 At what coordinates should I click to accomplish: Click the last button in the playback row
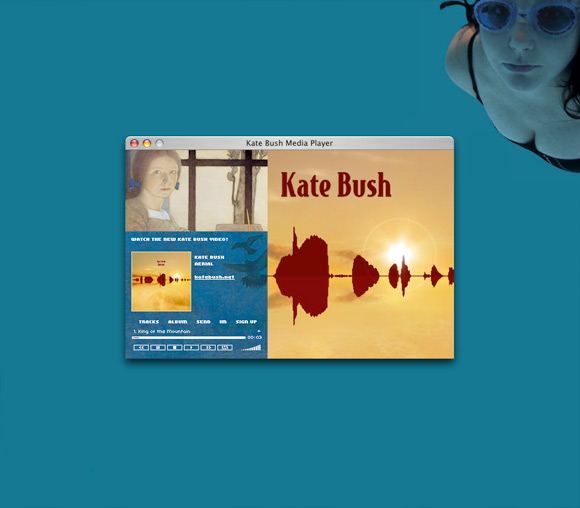[x=225, y=347]
